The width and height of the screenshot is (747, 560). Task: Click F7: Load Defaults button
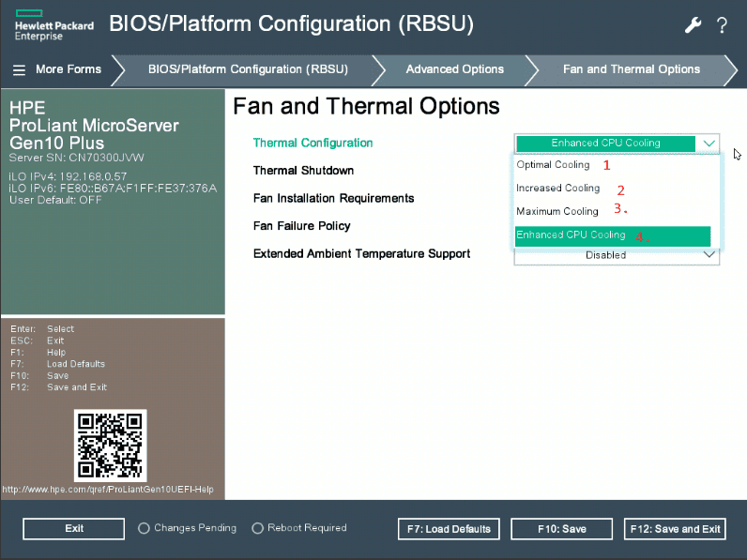click(449, 529)
